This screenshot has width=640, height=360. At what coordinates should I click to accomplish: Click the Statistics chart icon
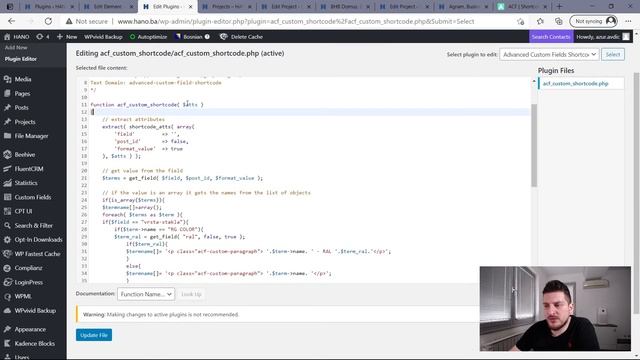(x=7, y=183)
